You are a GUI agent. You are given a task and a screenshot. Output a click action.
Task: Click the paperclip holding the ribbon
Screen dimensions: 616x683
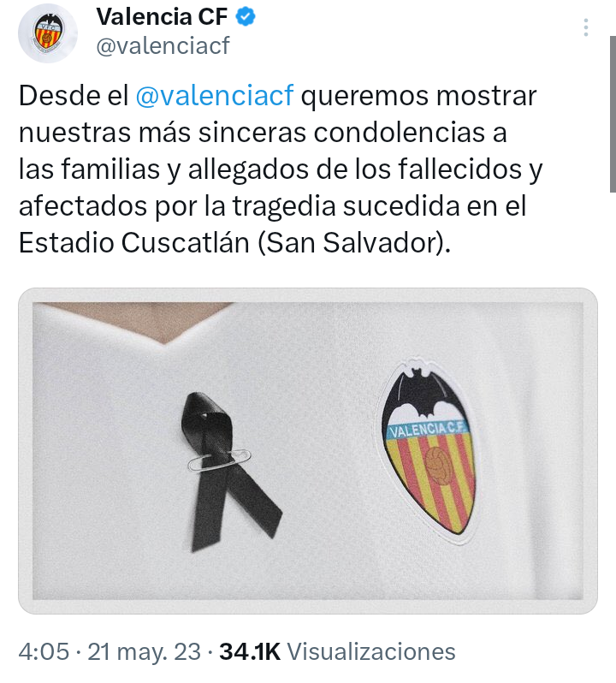pos(219,460)
